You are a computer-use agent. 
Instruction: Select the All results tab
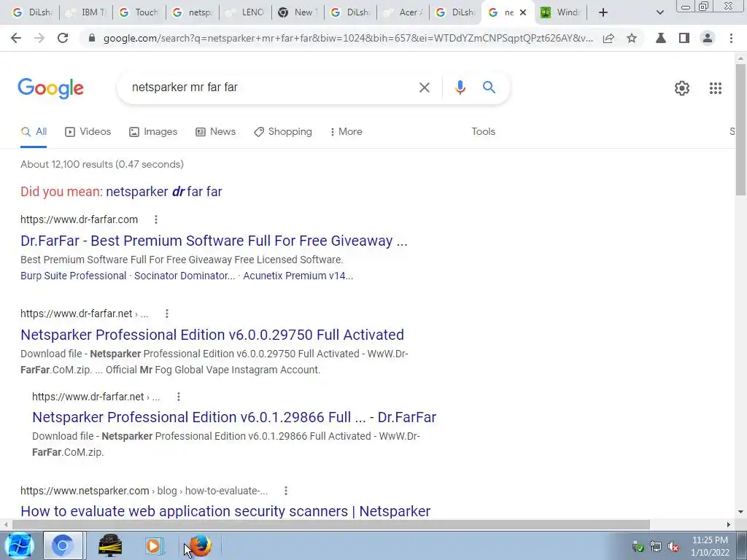pos(34,131)
